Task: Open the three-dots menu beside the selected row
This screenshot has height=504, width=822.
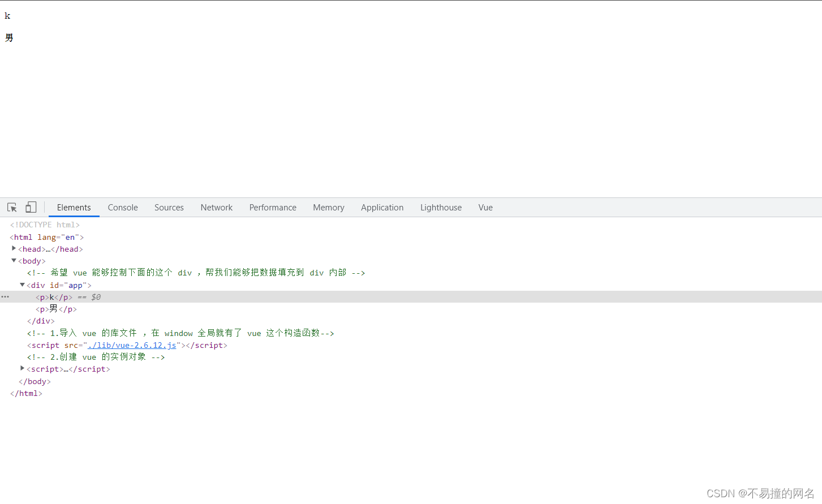Action: tap(5, 297)
